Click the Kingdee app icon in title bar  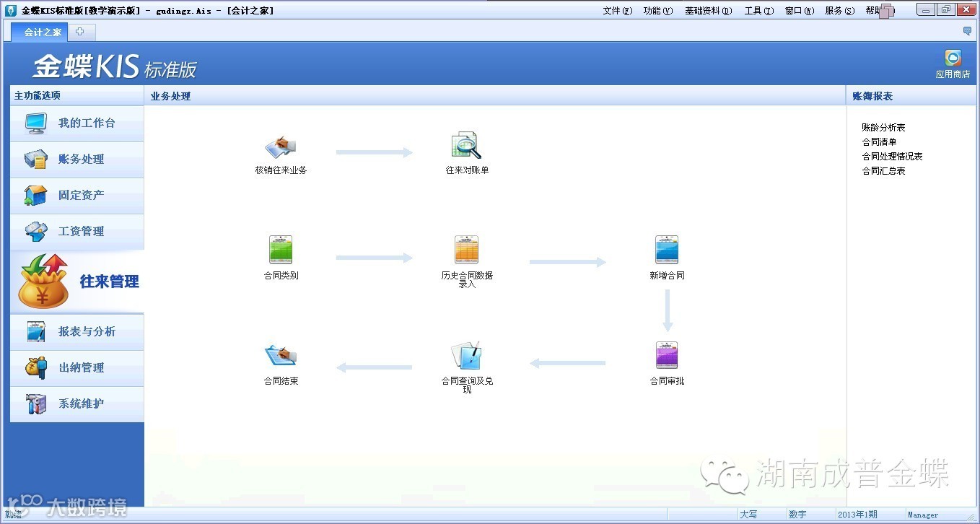click(x=11, y=10)
